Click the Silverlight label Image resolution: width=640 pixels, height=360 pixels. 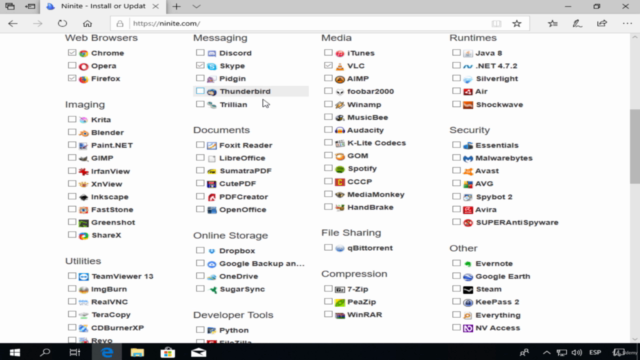[x=497, y=79]
